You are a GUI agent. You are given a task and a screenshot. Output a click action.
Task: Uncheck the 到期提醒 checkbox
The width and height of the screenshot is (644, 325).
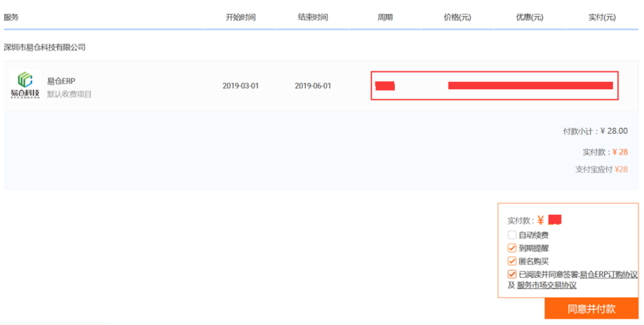[x=512, y=248]
